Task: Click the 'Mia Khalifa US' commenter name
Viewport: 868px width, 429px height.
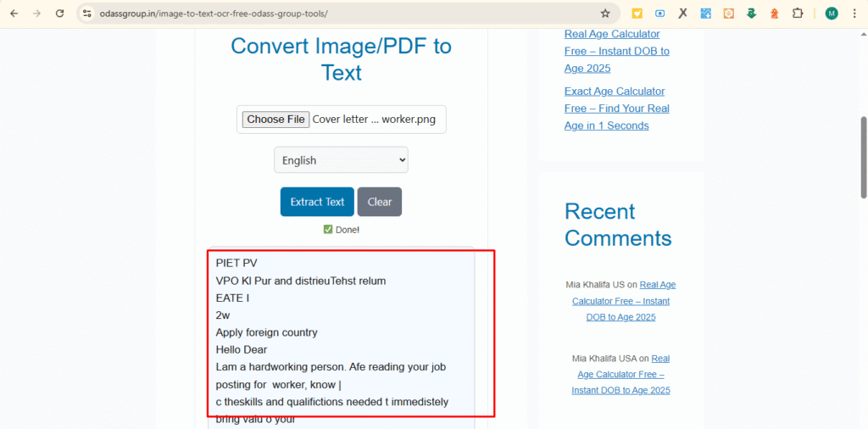Action: point(595,285)
